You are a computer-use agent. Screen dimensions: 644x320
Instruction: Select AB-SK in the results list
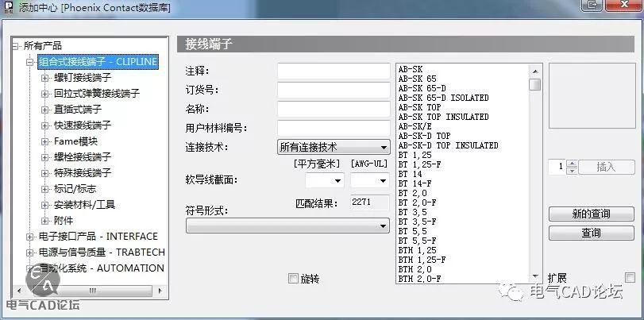411,69
